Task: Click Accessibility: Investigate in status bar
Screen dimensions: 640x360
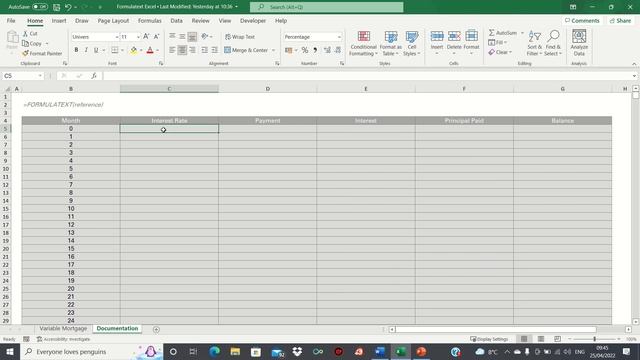Action: pyautogui.click(x=63, y=339)
